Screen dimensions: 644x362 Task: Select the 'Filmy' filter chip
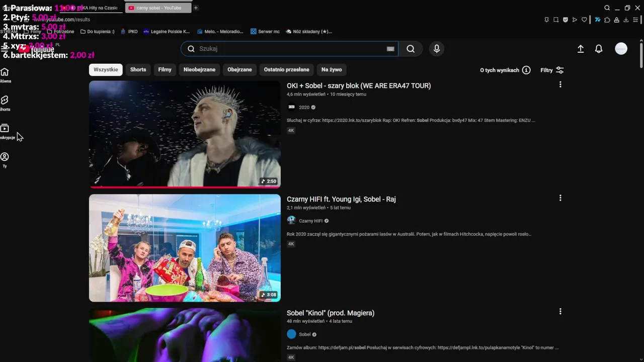(165, 70)
